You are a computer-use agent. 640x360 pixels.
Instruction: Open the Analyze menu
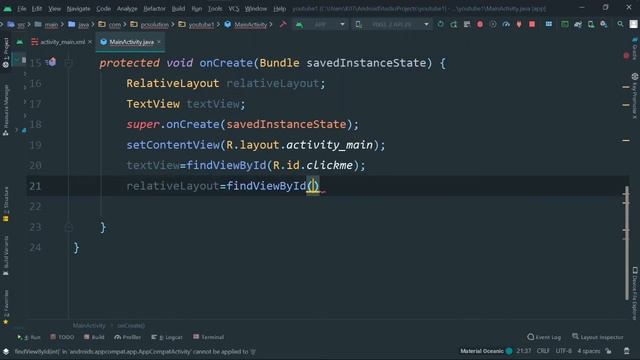point(127,9)
